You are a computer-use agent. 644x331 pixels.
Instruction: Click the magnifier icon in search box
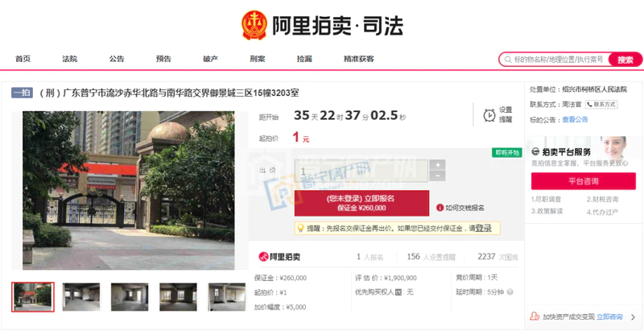coord(508,60)
